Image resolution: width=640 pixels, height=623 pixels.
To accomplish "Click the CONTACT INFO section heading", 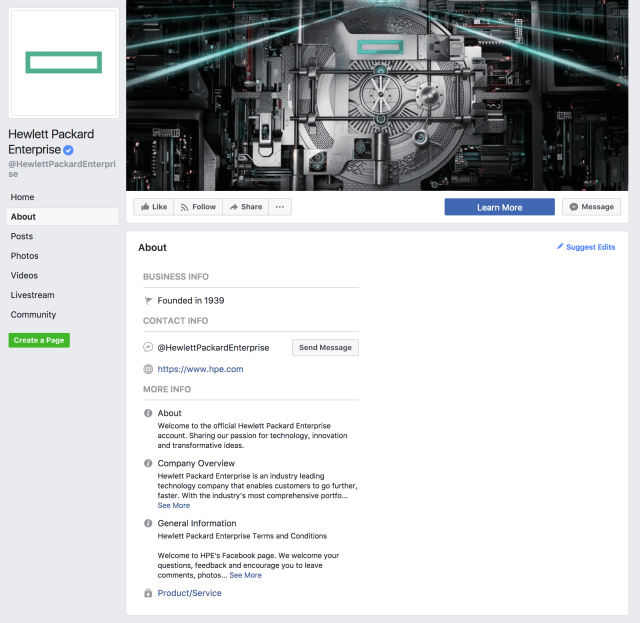I will (x=176, y=321).
